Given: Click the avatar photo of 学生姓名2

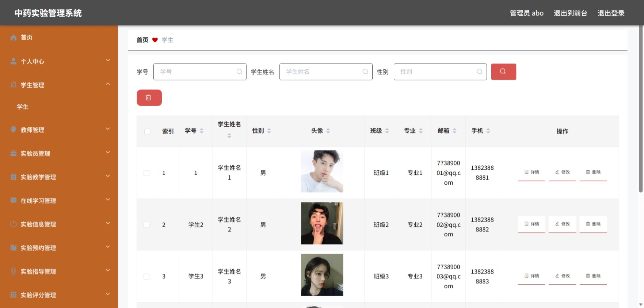Looking at the screenshot, I should (322, 223).
